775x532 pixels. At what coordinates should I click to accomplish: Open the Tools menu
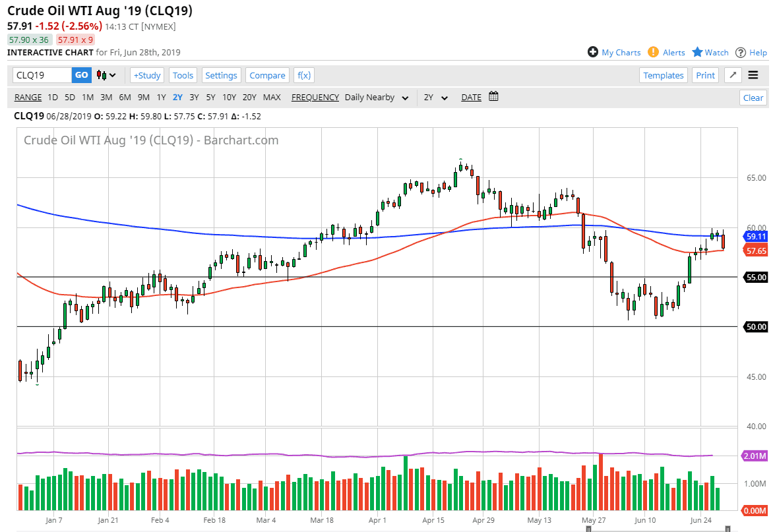click(x=183, y=74)
